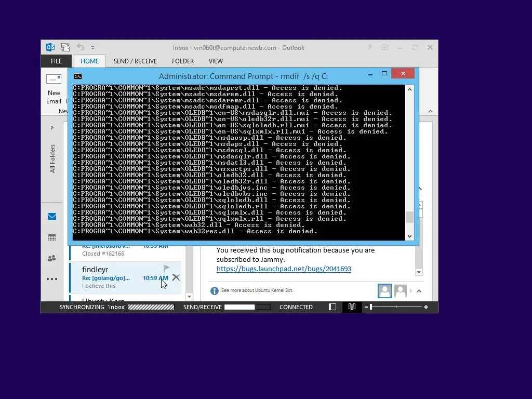
Task: Delete the findleyr message with X
Action: point(176,277)
